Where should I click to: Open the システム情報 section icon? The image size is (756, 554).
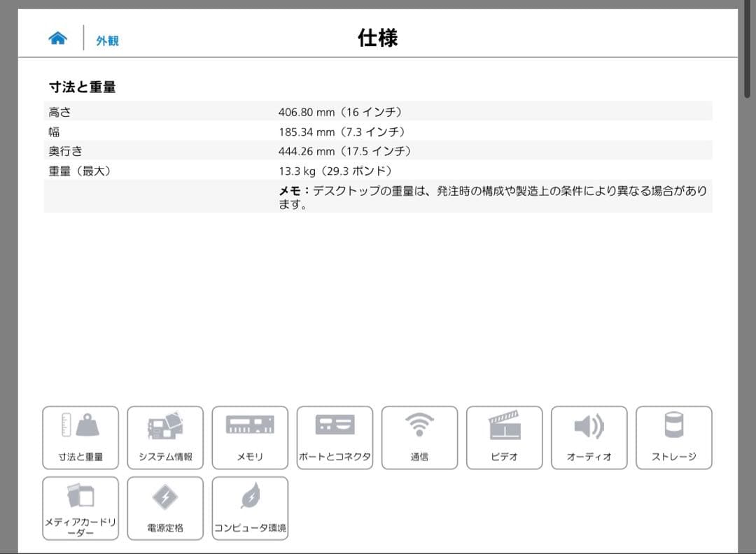[165, 437]
